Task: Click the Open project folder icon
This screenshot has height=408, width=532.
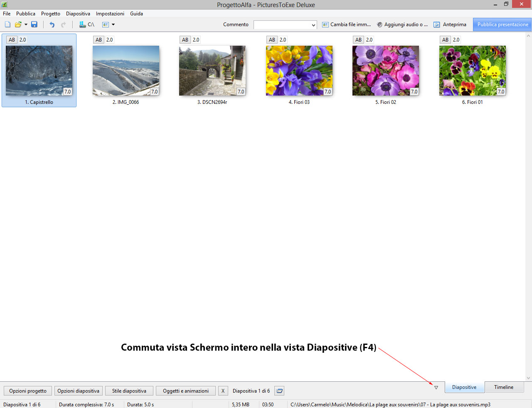Action: coord(18,25)
